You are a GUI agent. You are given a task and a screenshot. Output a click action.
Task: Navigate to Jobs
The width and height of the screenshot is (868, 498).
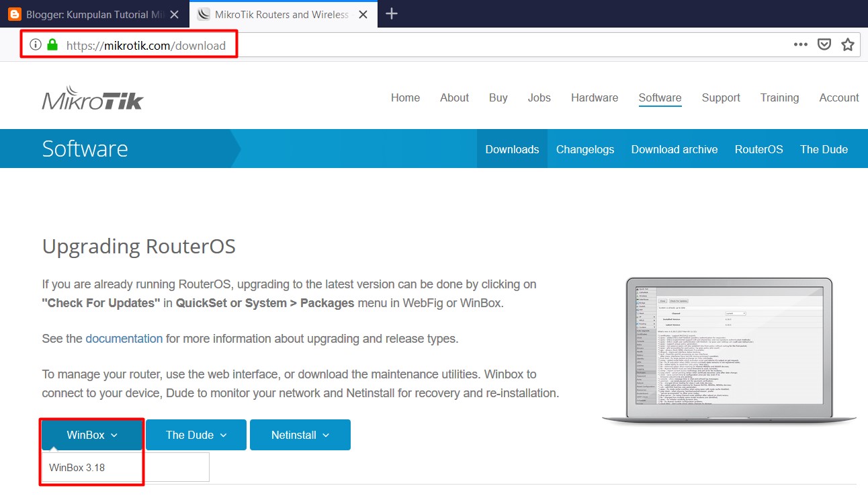(x=539, y=97)
